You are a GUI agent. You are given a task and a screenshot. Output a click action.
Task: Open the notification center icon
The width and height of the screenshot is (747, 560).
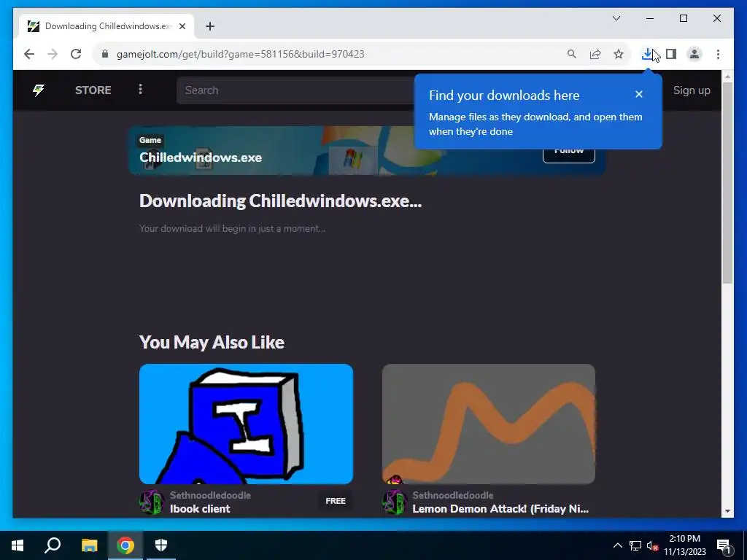[724, 546]
